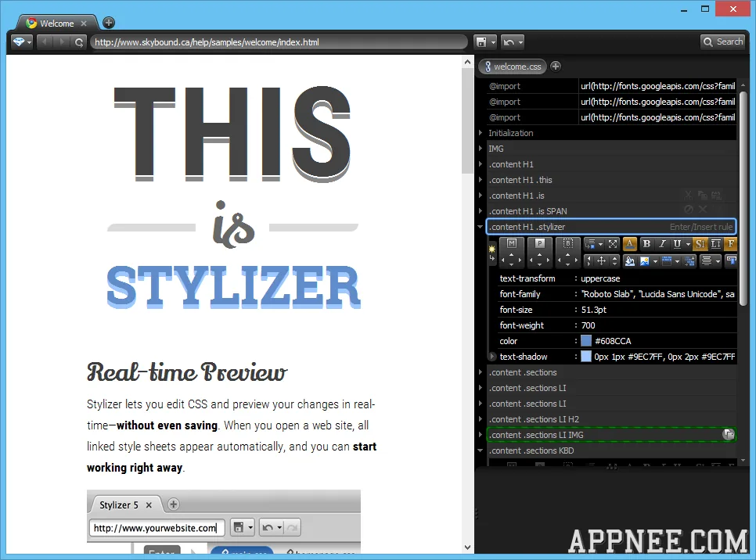
Task: Open the #608CCA color swatch
Action: 586,341
